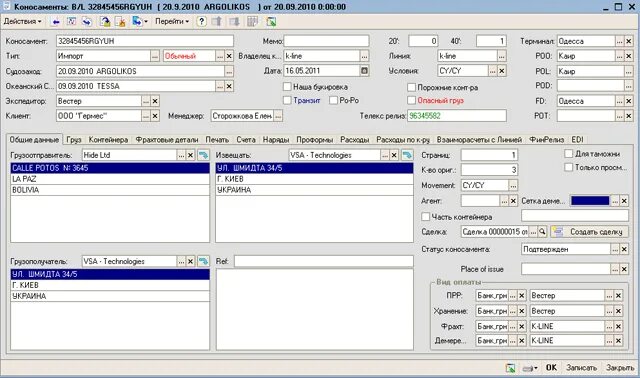Clear the Условия field with X
The width and height of the screenshot is (640, 378).
[502, 71]
